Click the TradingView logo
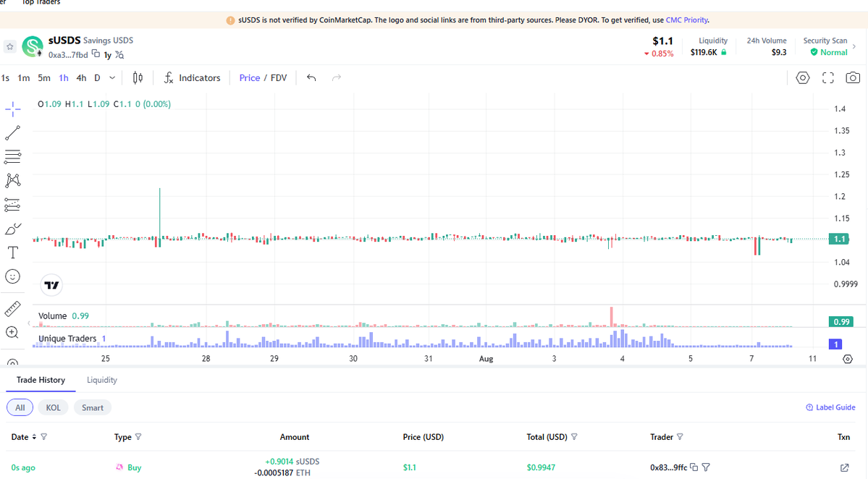 pos(51,285)
